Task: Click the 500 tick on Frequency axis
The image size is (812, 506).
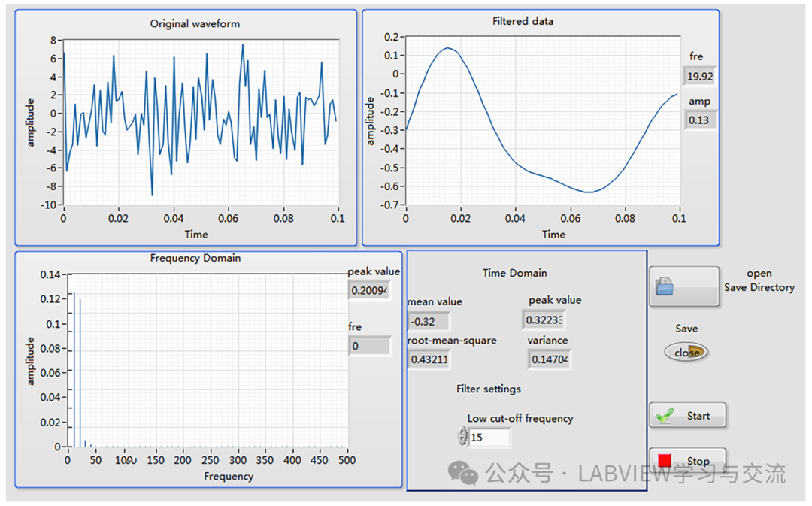Action: [347, 460]
